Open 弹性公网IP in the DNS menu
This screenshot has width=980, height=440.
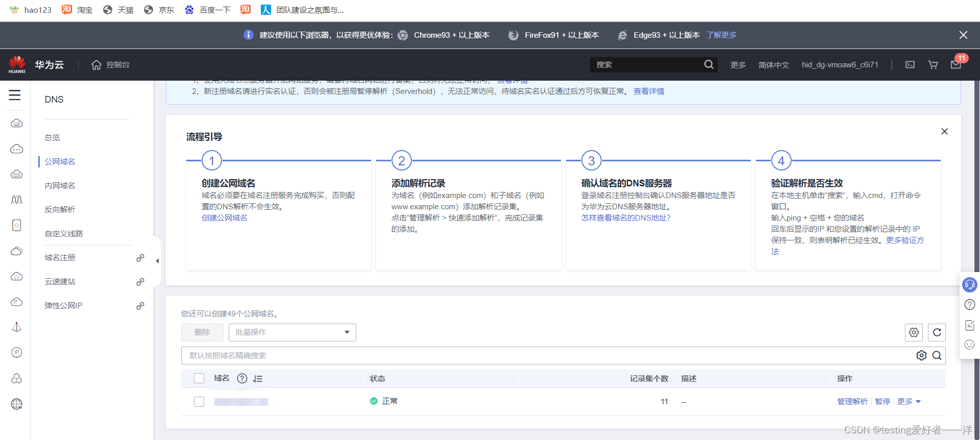click(x=63, y=305)
